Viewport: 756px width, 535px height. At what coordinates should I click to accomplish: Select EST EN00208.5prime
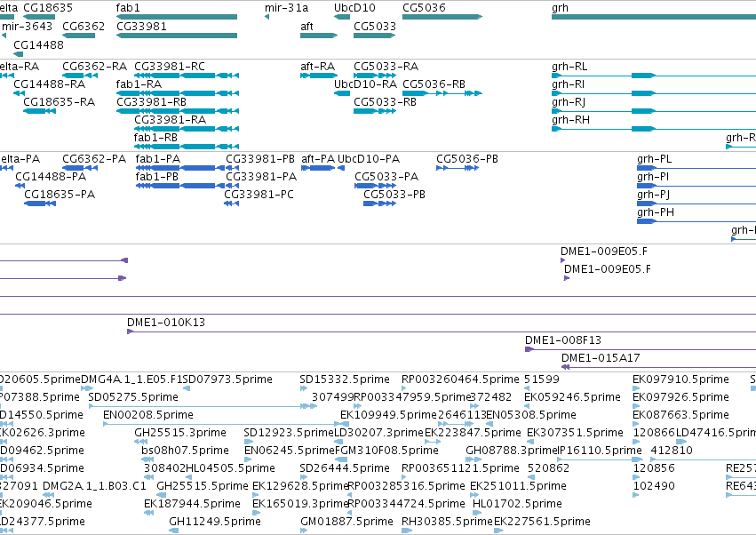tap(227, 424)
